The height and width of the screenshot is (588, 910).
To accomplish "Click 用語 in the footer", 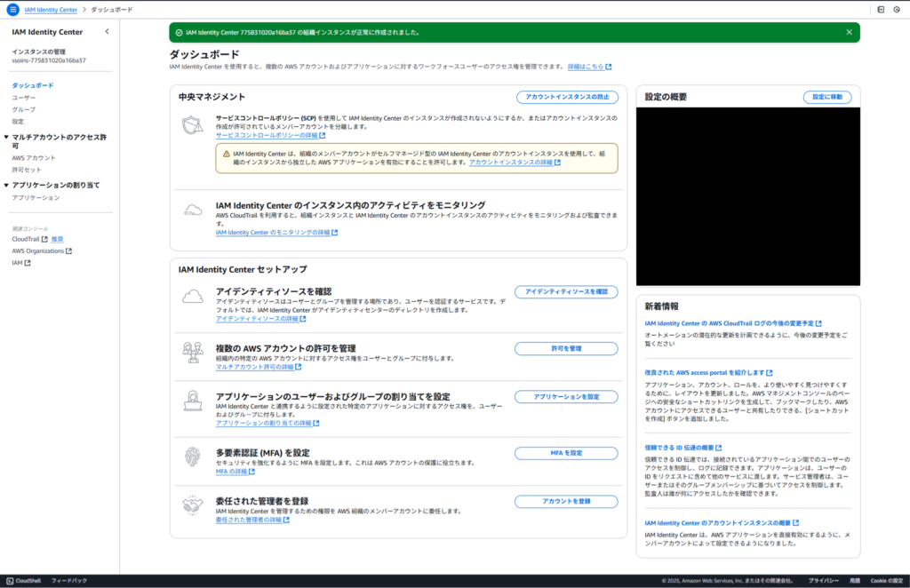I will [x=855, y=581].
